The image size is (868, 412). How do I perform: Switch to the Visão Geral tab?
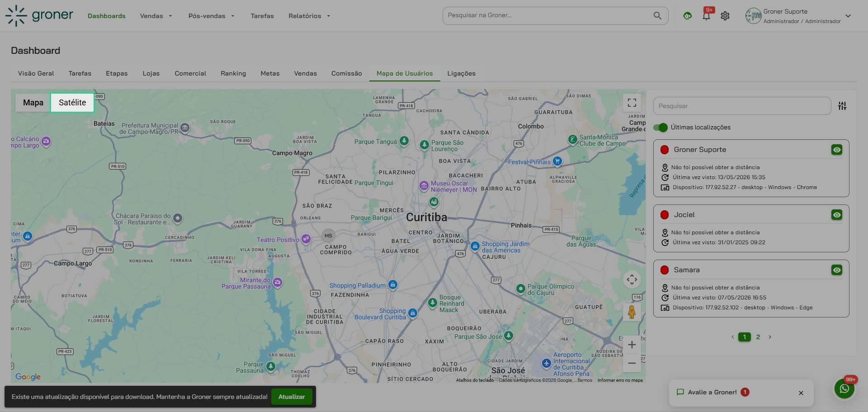(x=36, y=73)
